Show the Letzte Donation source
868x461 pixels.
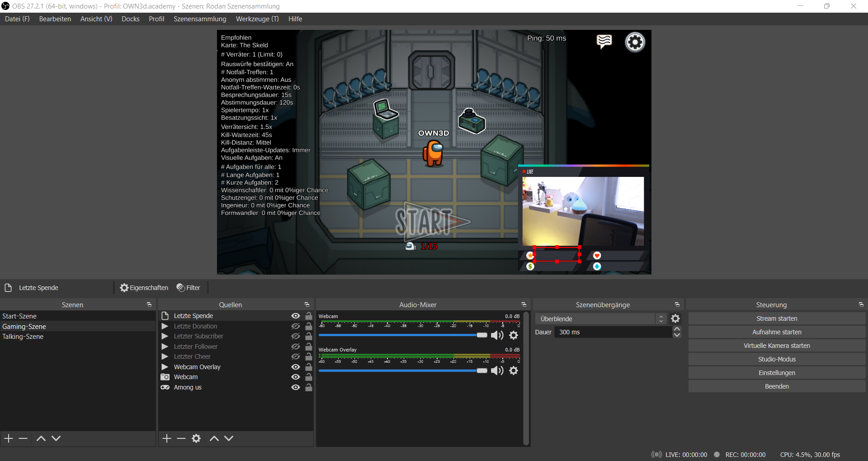pyautogui.click(x=296, y=326)
